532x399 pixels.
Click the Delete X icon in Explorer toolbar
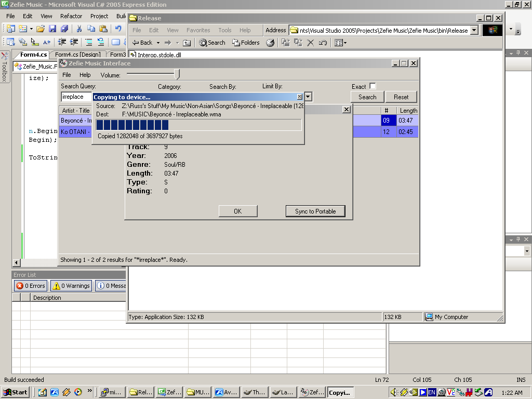pos(311,43)
